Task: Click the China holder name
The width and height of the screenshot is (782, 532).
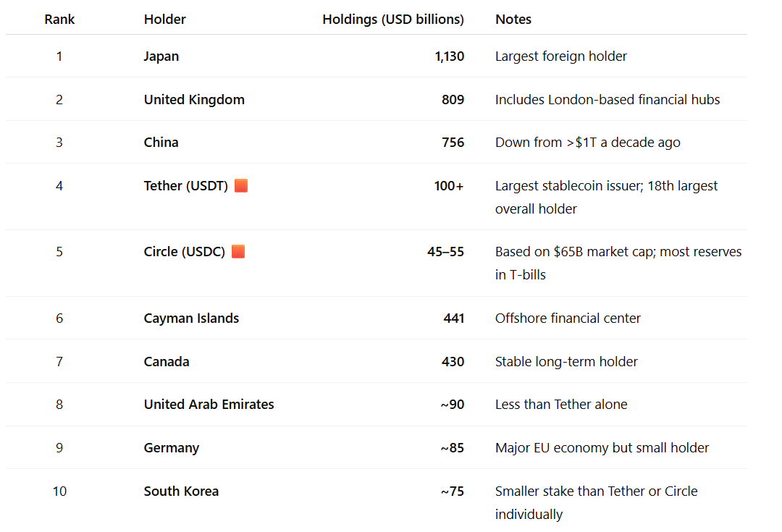Action: coord(161,143)
